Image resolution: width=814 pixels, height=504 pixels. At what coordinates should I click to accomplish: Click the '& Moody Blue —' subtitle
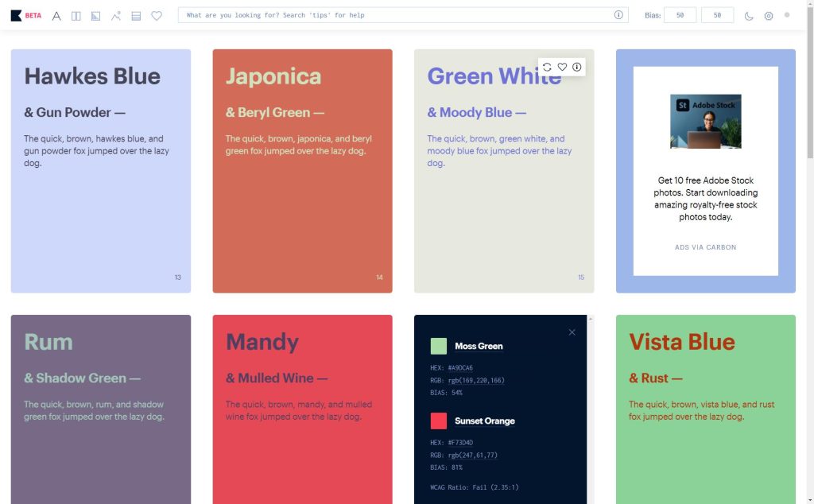pyautogui.click(x=477, y=113)
